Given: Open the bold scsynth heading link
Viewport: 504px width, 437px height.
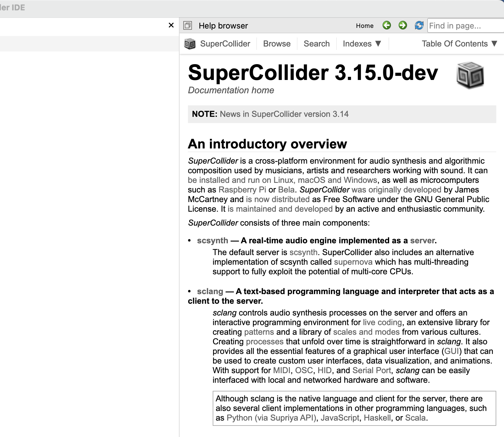Looking at the screenshot, I should (212, 241).
